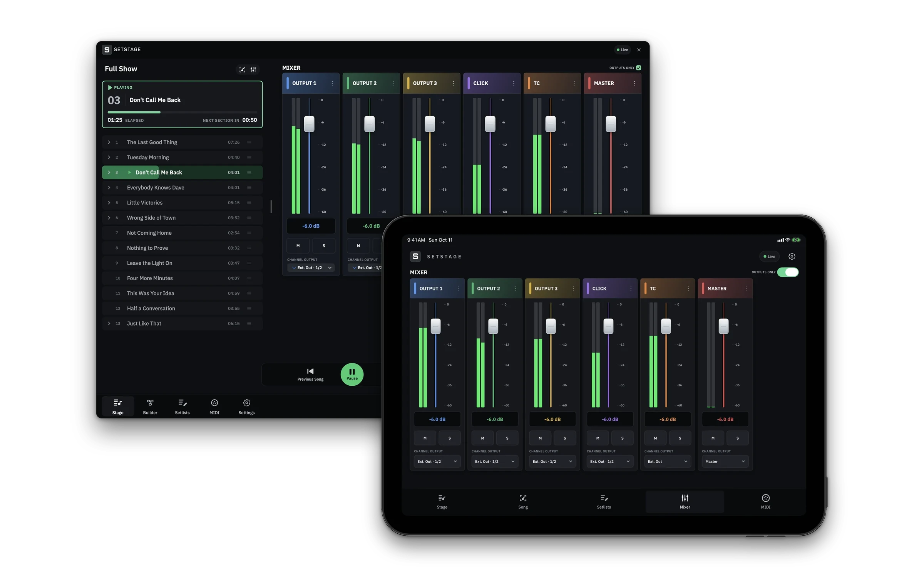Open OUTPUT 1 channel output dropdown on desktop

pyautogui.click(x=311, y=268)
